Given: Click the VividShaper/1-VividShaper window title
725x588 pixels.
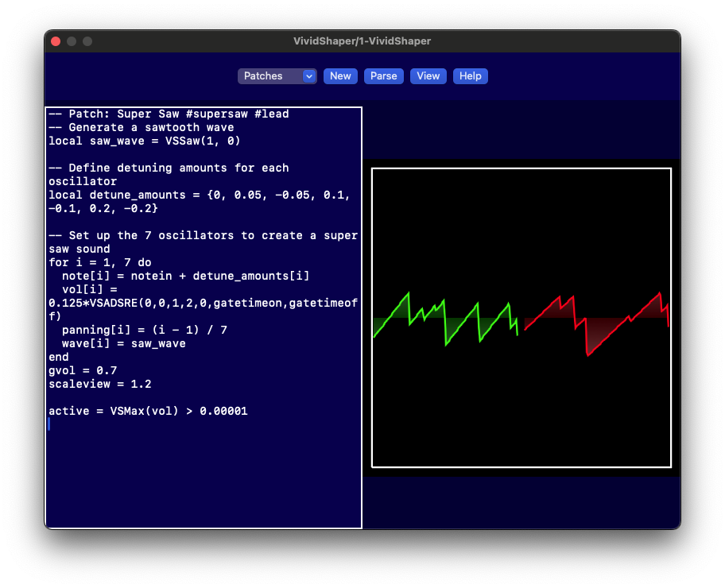Looking at the screenshot, I should point(362,41).
